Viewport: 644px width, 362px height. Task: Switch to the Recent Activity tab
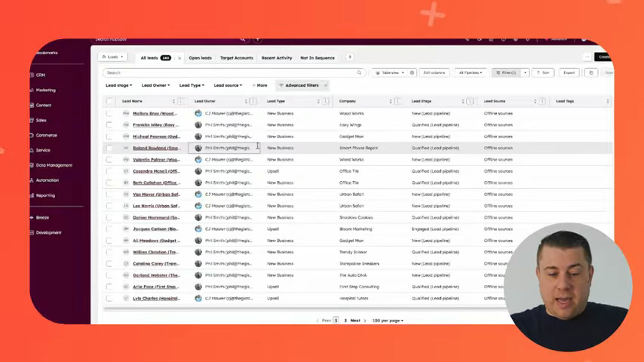[277, 58]
